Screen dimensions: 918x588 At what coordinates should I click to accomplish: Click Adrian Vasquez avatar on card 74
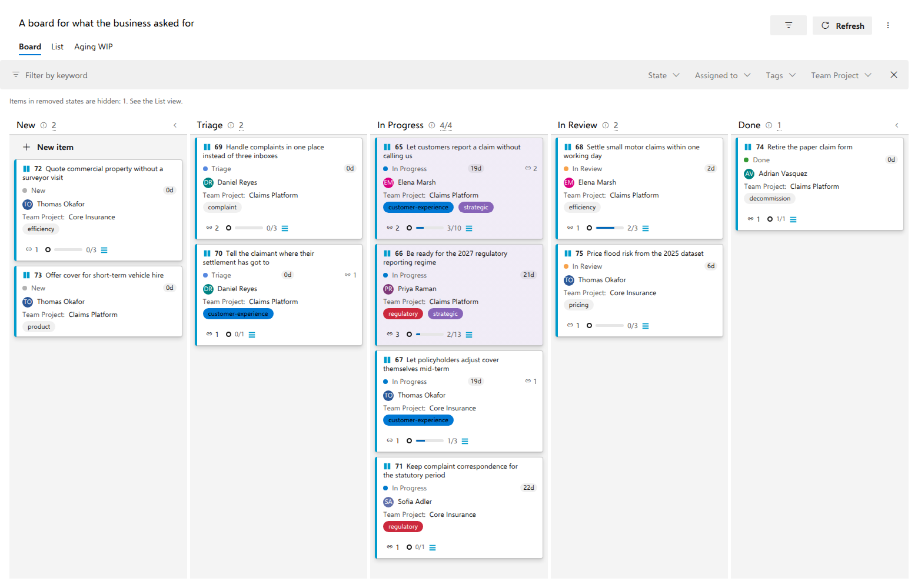click(x=749, y=173)
